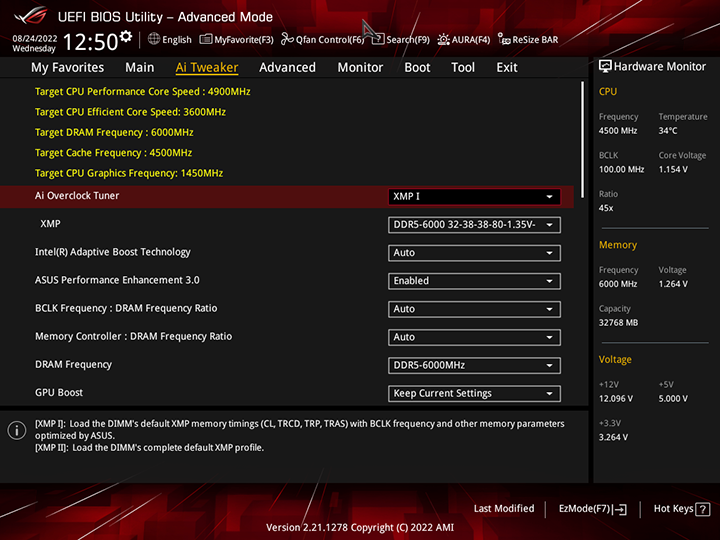
Task: Open the XMP profile dropdown
Action: pos(474,225)
